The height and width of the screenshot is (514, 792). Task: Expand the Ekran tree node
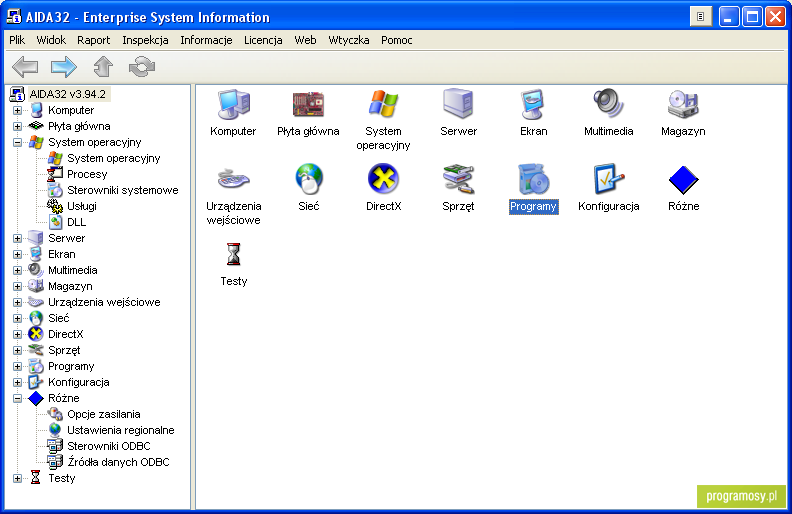coord(17,254)
